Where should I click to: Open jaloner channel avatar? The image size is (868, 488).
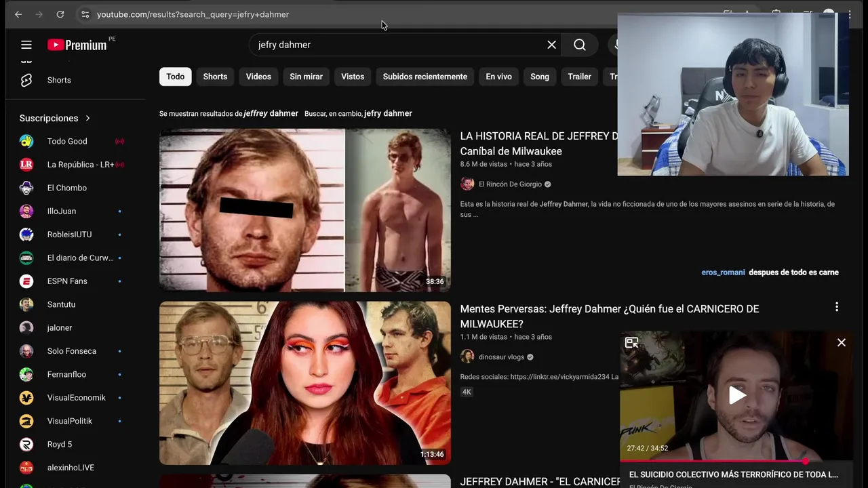(x=26, y=328)
